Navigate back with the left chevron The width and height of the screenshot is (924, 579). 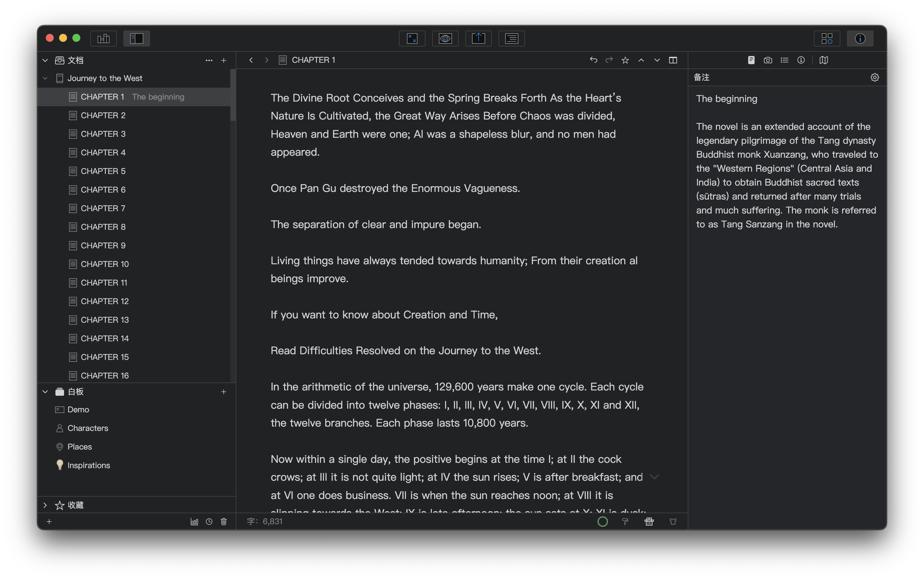pyautogui.click(x=251, y=60)
